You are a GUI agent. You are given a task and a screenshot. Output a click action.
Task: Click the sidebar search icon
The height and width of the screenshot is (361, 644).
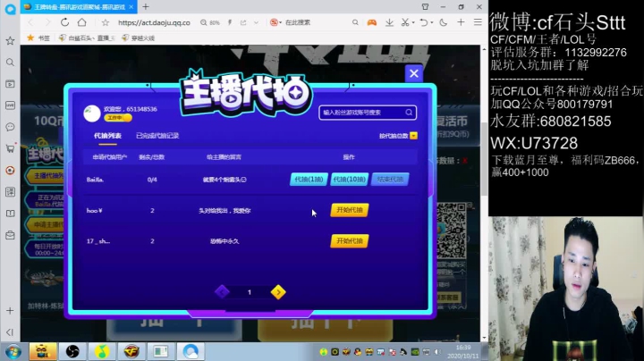(x=10, y=63)
